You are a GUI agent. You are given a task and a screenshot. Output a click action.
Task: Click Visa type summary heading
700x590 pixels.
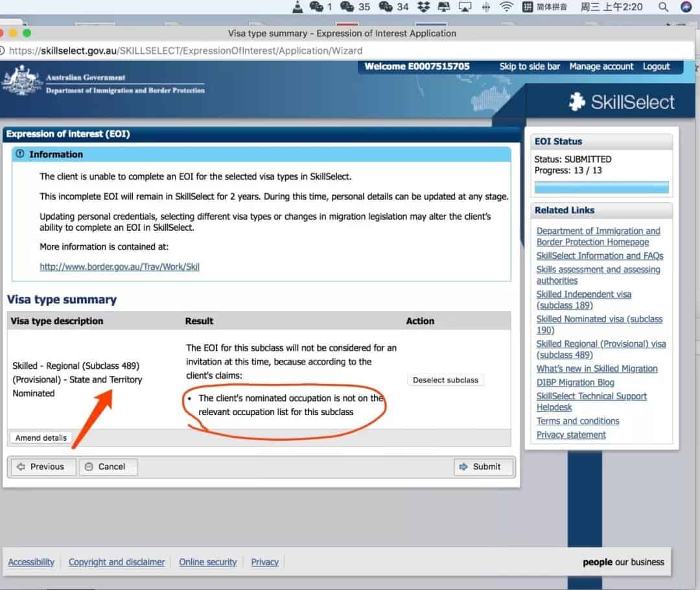pyautogui.click(x=62, y=299)
